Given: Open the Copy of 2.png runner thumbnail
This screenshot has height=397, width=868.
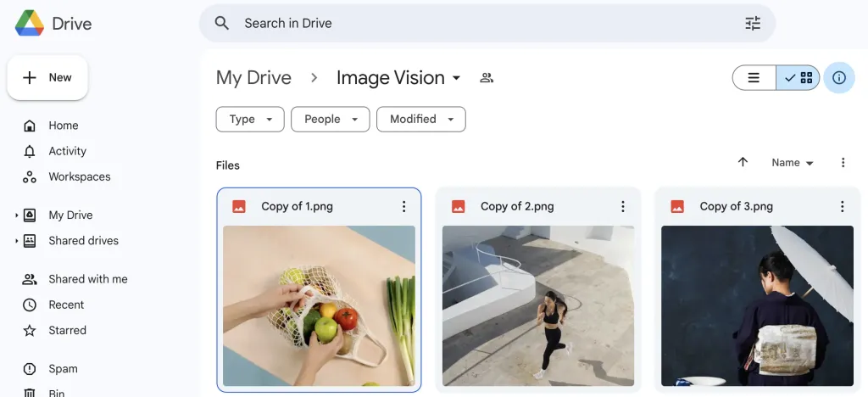Looking at the screenshot, I should tap(537, 305).
